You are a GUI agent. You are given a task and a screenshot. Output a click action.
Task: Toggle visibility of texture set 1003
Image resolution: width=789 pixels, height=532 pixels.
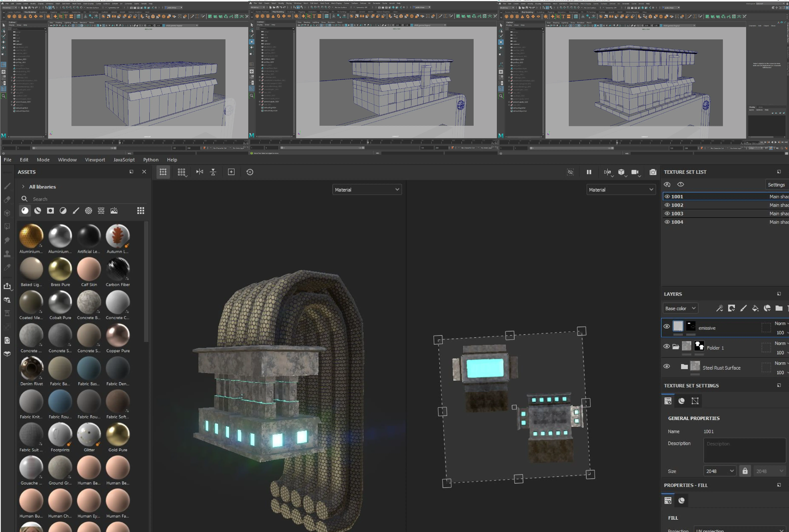(667, 213)
